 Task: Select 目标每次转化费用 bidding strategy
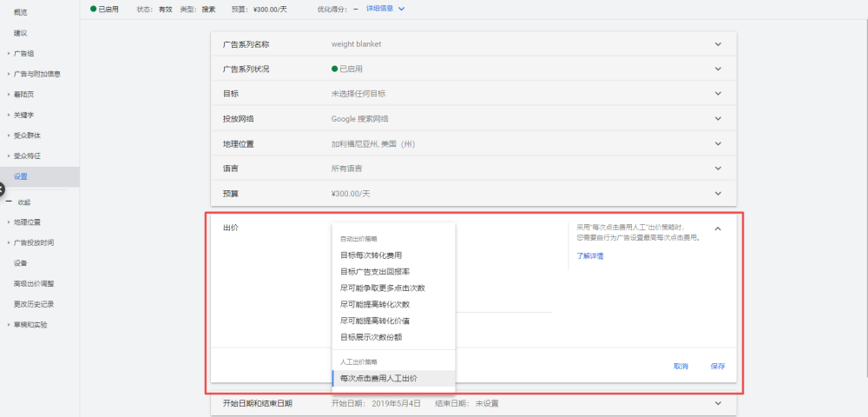pyautogui.click(x=371, y=255)
